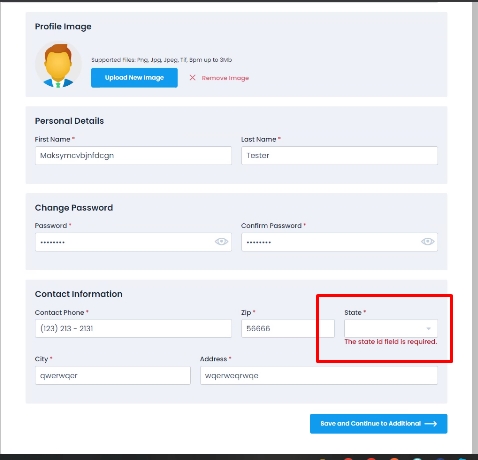Click the Upload New Image button
The width and height of the screenshot is (478, 460).
134,78
